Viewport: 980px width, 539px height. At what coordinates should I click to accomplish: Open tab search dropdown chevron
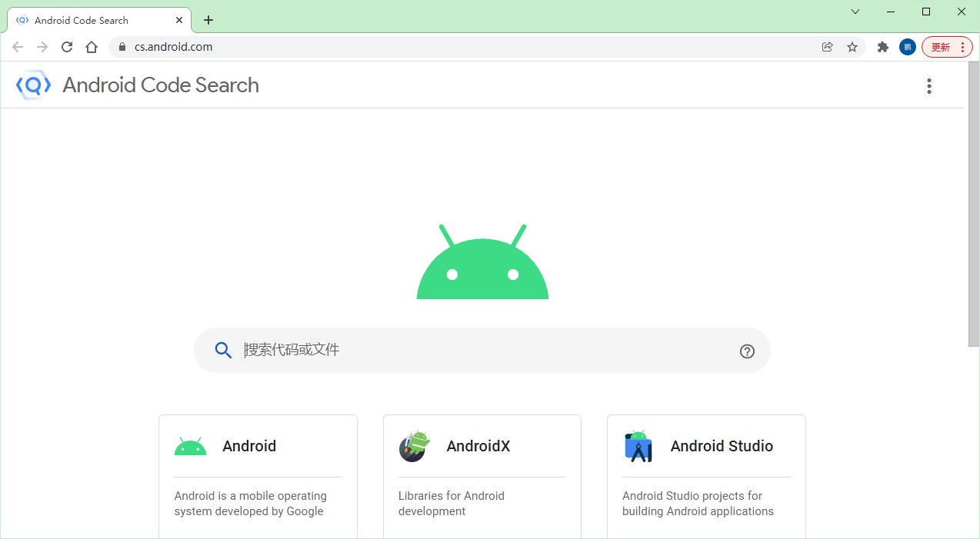tap(855, 12)
